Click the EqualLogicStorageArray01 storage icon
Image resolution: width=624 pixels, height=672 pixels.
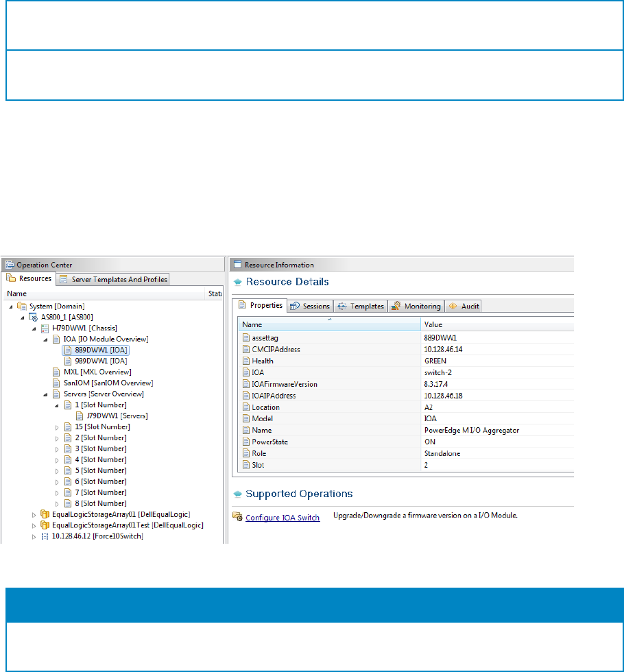(x=45, y=514)
